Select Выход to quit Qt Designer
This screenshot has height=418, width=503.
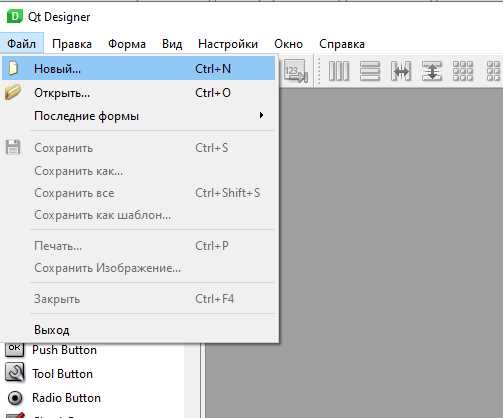coord(139,330)
